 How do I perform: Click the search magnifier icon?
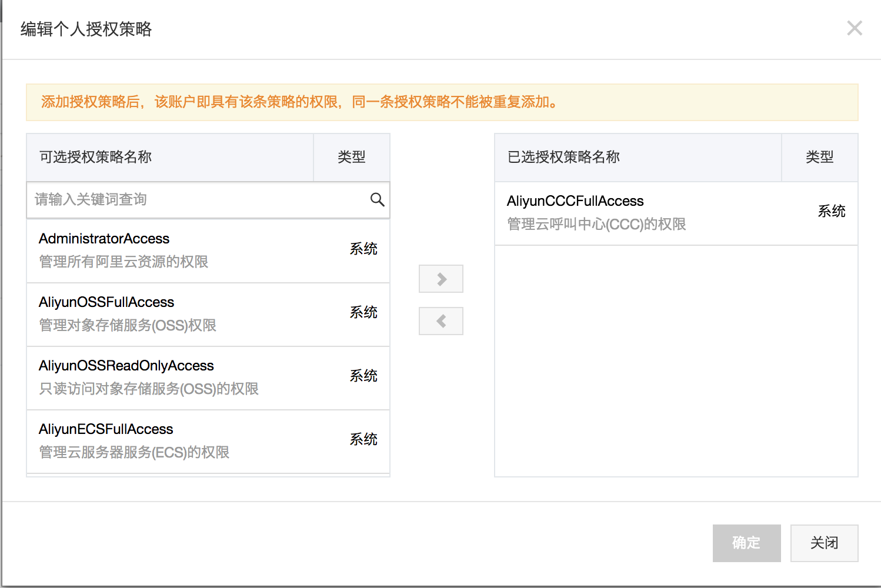(378, 199)
